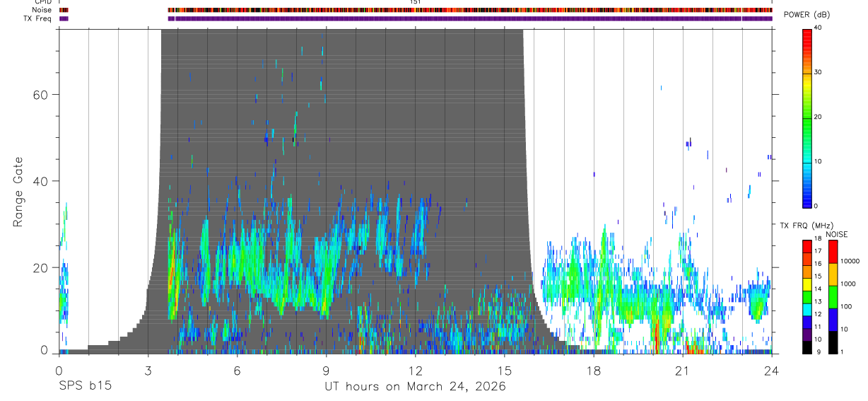868x401 pixels.
Task: Click the 'UT hours on March 24, 2026' axis title
Action: click(x=415, y=388)
